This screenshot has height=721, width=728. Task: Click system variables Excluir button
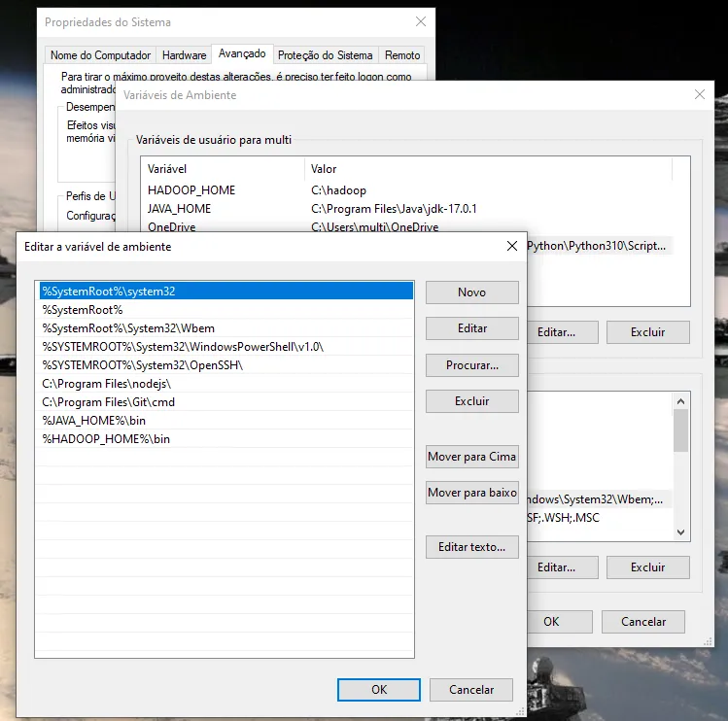pos(647,567)
